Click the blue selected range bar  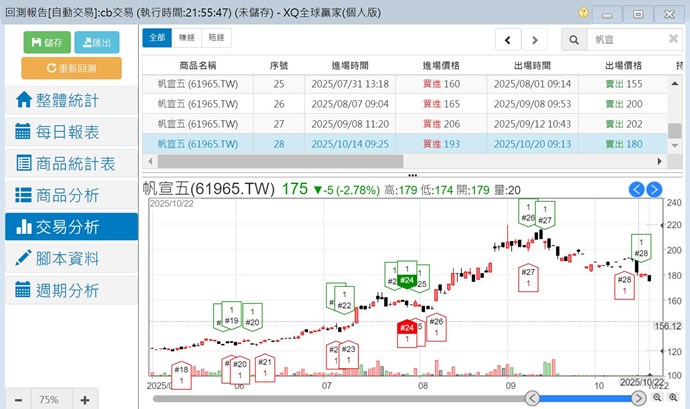[585, 398]
